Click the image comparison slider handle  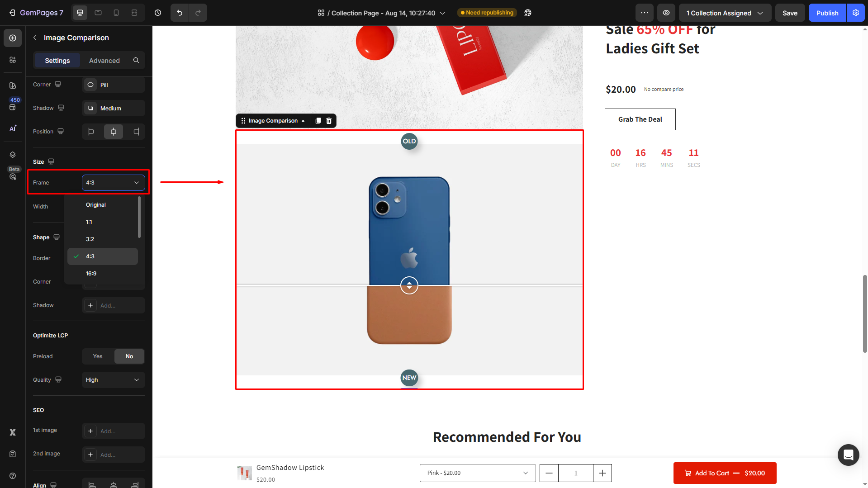point(409,285)
